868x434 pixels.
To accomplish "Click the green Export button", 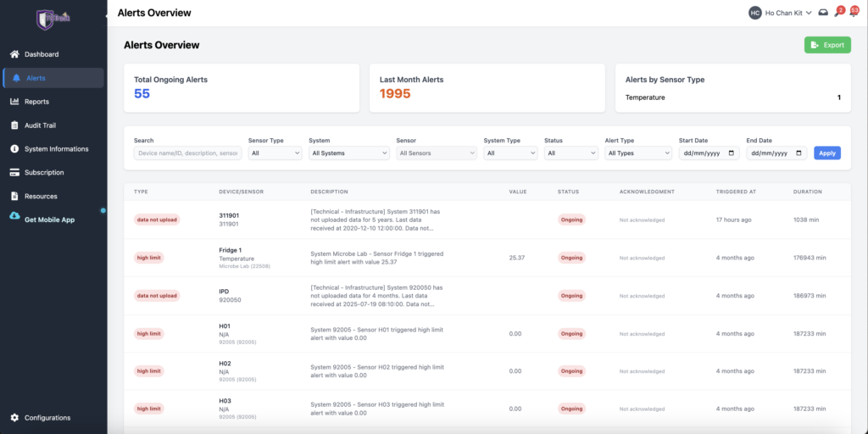I will pyautogui.click(x=826, y=45).
